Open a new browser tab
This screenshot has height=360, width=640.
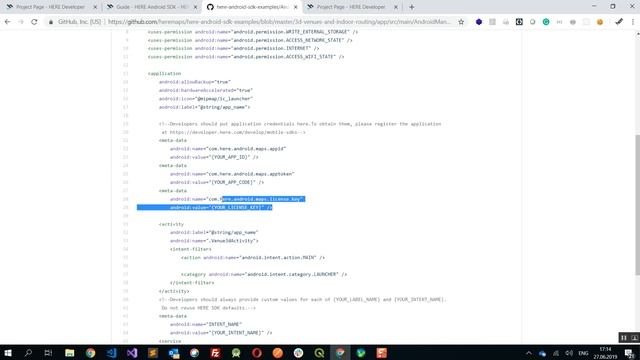pos(411,7)
